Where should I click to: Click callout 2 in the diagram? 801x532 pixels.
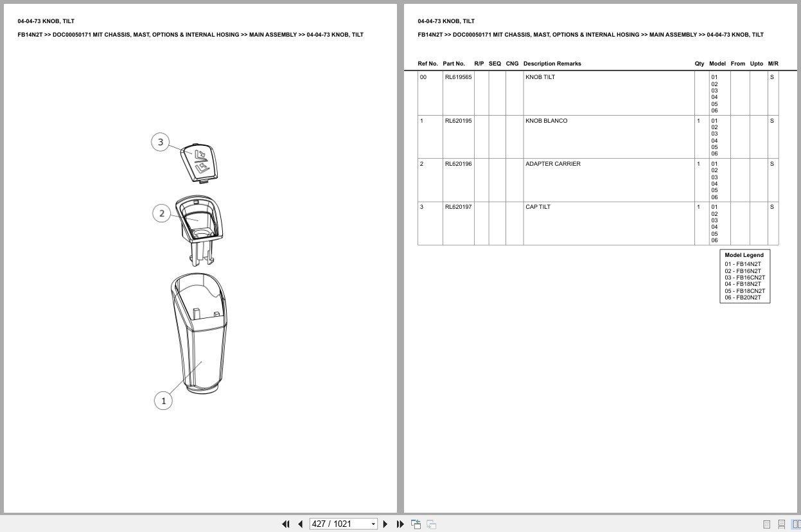[x=162, y=213]
